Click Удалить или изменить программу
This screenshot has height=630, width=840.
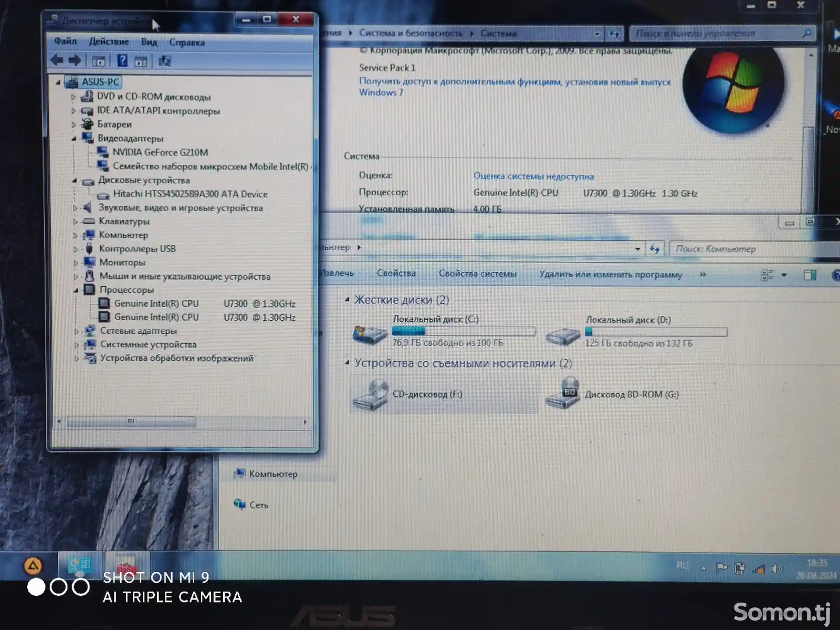point(611,275)
